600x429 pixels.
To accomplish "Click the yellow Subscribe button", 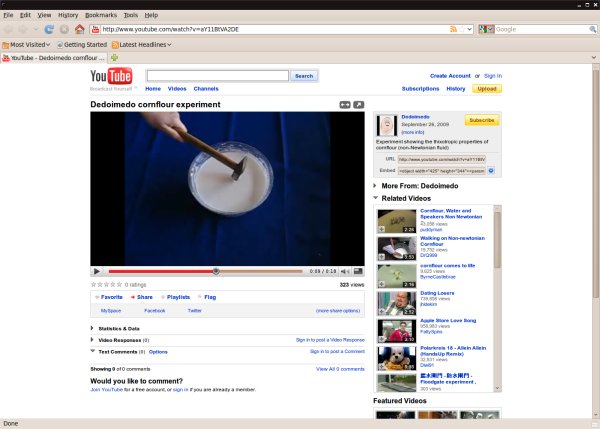I will point(482,120).
